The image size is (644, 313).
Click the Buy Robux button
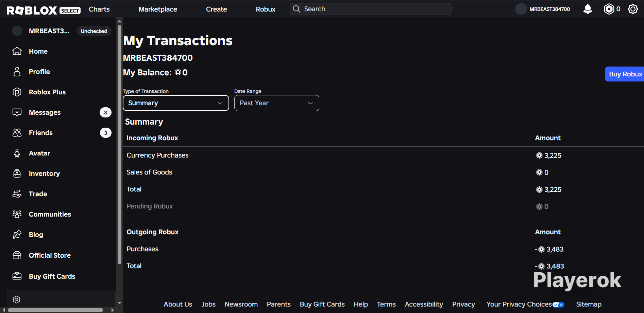coord(624,74)
